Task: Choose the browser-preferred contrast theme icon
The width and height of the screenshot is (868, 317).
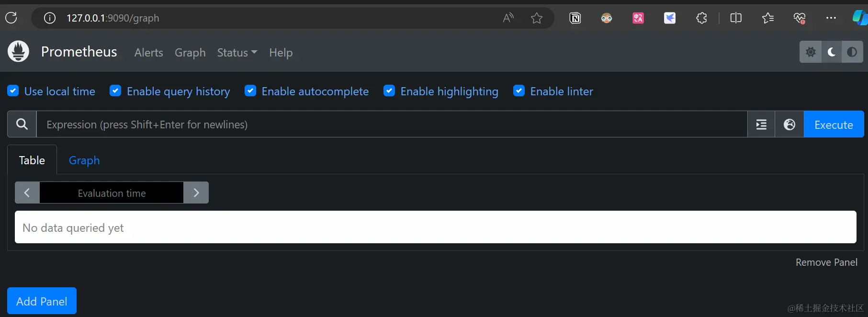Action: click(852, 52)
